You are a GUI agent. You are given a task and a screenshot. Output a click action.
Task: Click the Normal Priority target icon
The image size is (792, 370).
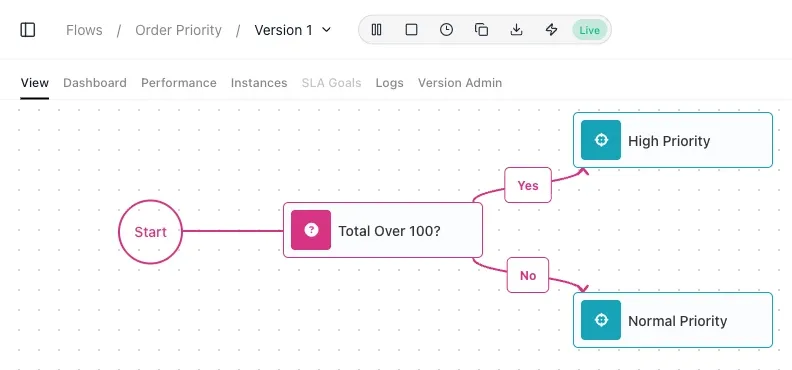point(601,320)
